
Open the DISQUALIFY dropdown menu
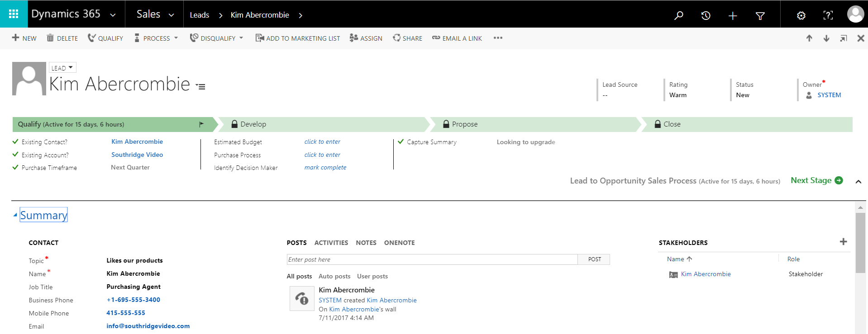click(216, 38)
